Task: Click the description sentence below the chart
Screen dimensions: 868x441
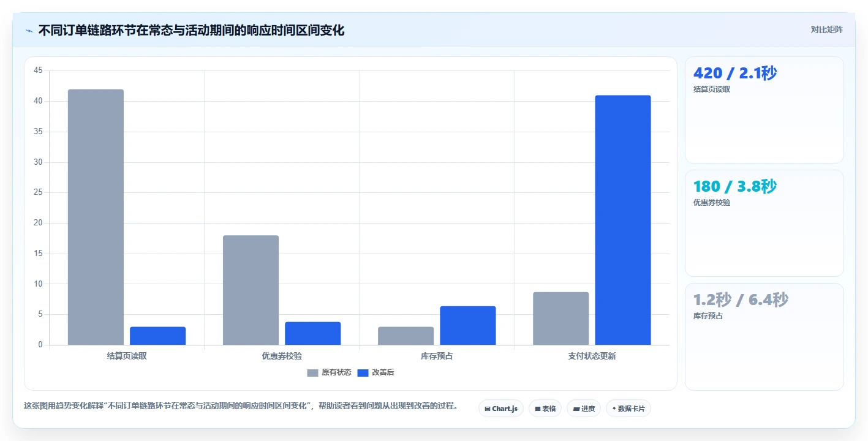Action: pos(241,405)
